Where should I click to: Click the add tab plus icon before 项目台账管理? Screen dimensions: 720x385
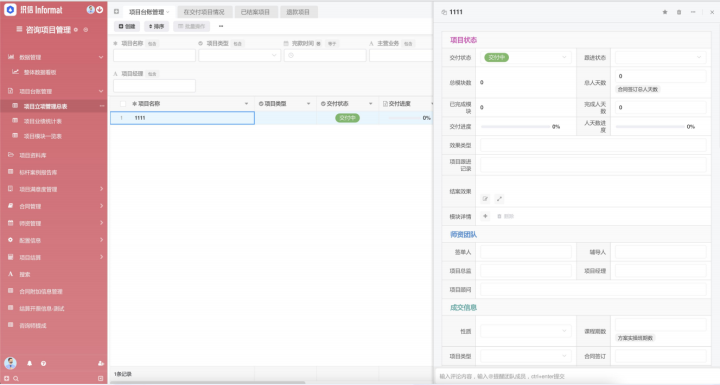click(116, 11)
